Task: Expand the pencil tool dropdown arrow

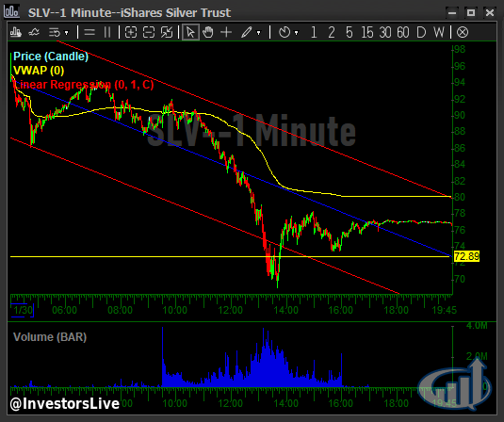Action: 258,33
